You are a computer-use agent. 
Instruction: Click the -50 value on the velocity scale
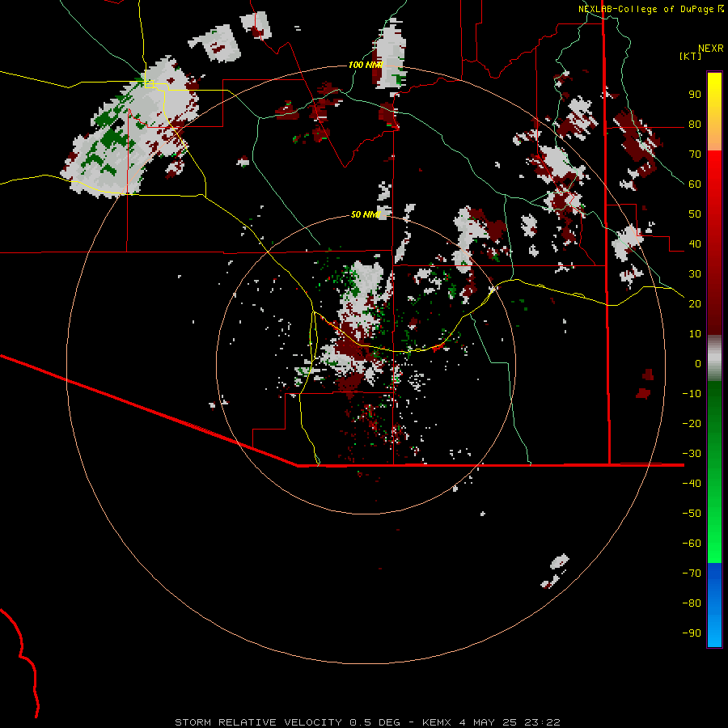(692, 514)
